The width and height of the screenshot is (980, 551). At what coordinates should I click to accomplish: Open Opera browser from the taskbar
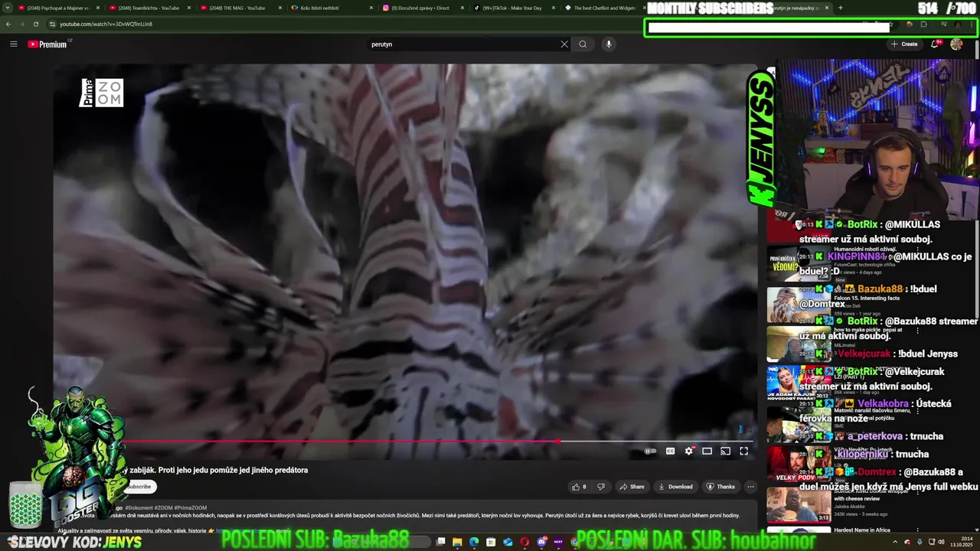[x=524, y=542]
